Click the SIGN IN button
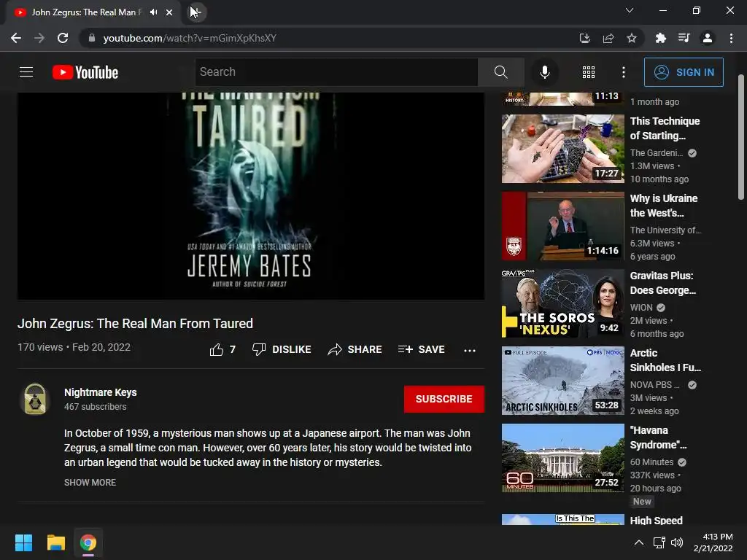 [684, 72]
